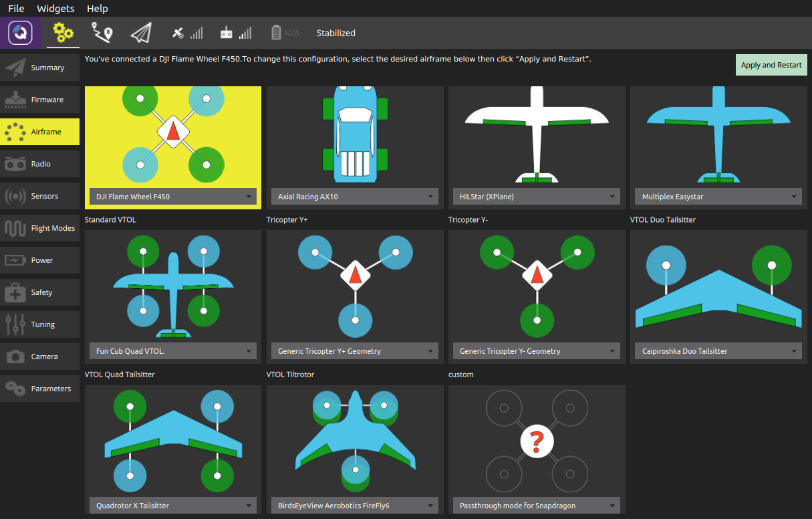Click the Apply and Restart button
The height and width of the screenshot is (519, 812).
pyautogui.click(x=771, y=65)
